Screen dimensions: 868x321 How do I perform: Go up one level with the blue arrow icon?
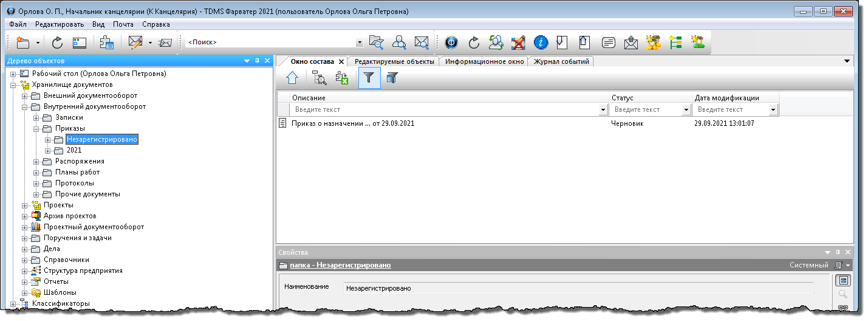pyautogui.click(x=293, y=78)
